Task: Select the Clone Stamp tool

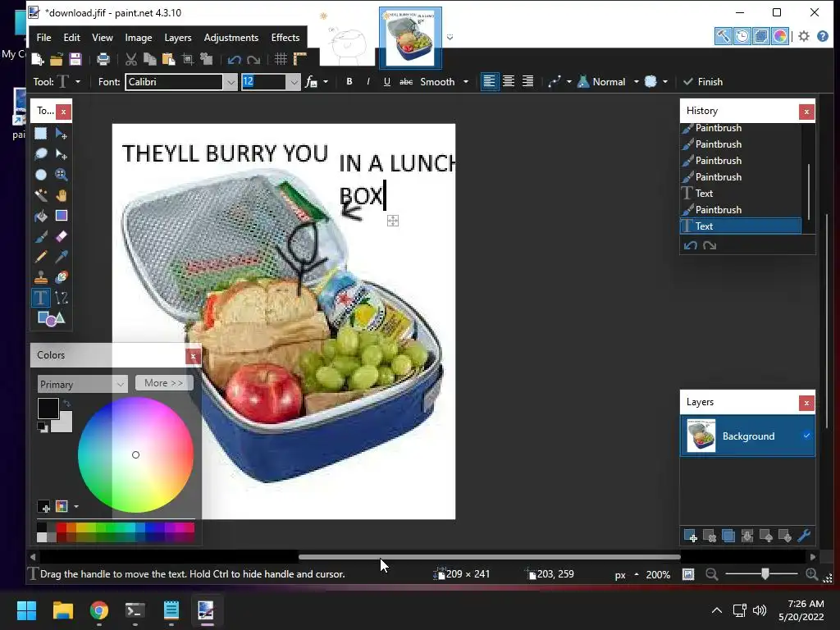Action: (x=41, y=277)
